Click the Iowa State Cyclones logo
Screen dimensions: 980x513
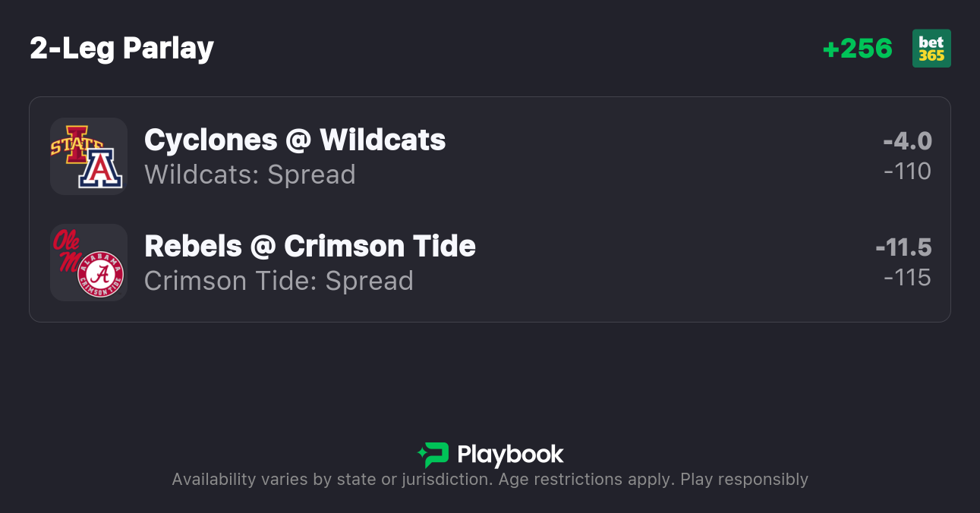coord(74,144)
